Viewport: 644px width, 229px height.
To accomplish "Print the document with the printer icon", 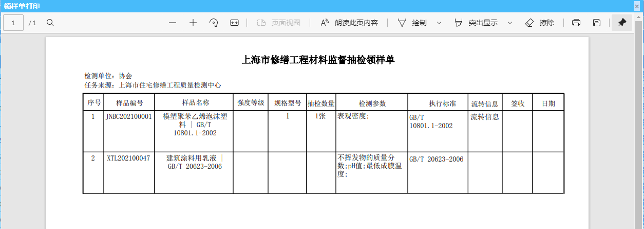I will (x=576, y=23).
